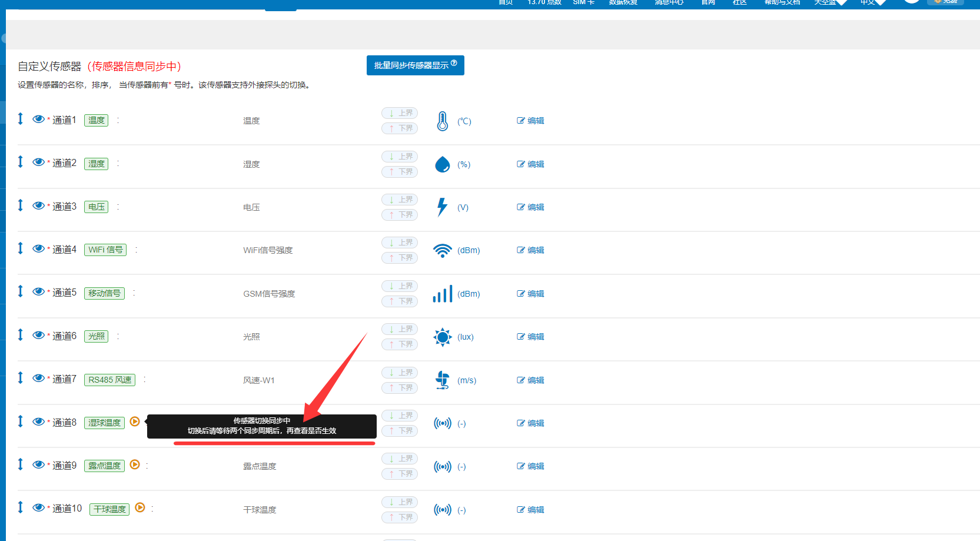Viewport: 980px width, 541px height.
Task: Hide 通道2 with its eye icon
Action: click(38, 162)
